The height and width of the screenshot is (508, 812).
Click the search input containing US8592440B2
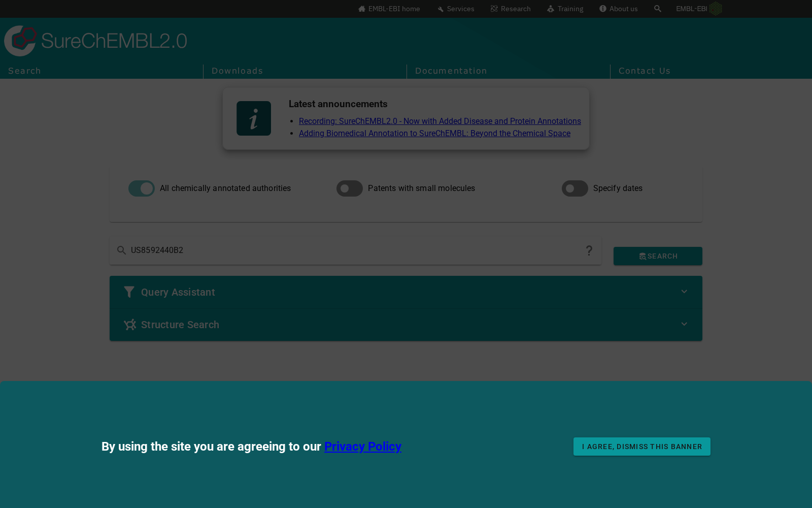[355, 250]
